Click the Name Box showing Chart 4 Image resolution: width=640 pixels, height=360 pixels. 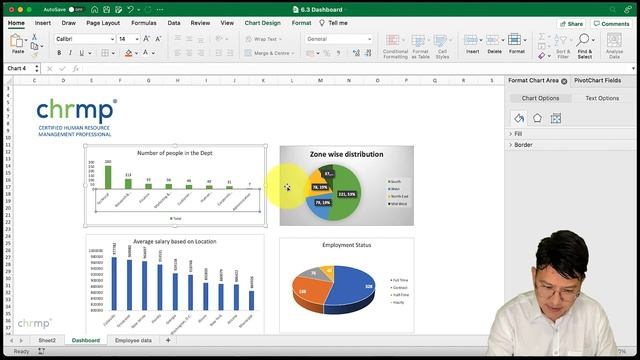click(x=20, y=68)
